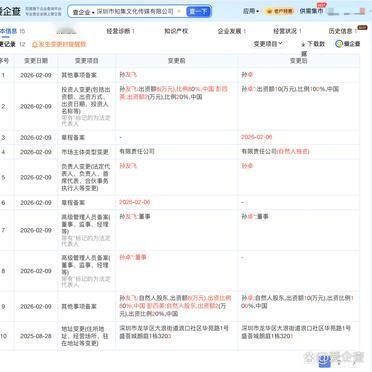Image resolution: width=372 pixels, height=372 pixels.
Task: Click row 7 变更后 董事 name
Action: (x=255, y=217)
